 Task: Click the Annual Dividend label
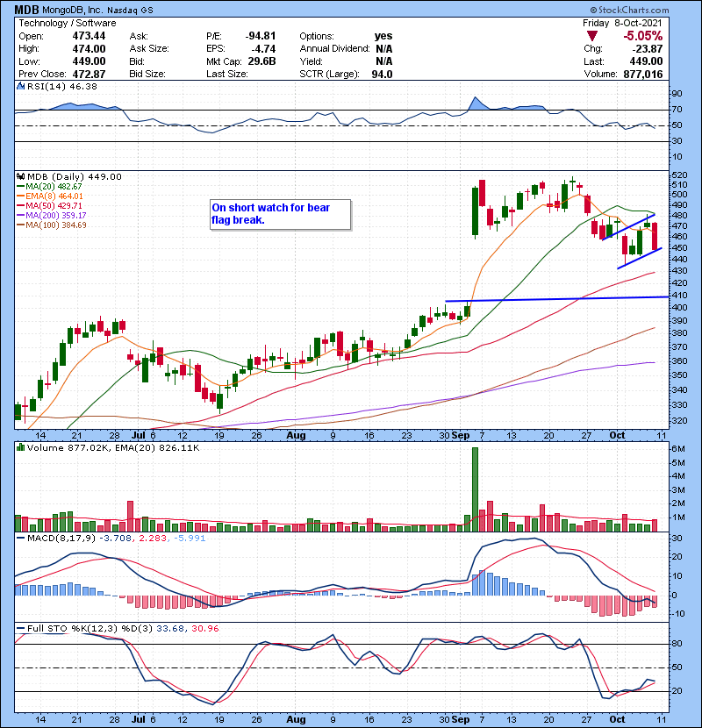pyautogui.click(x=334, y=49)
